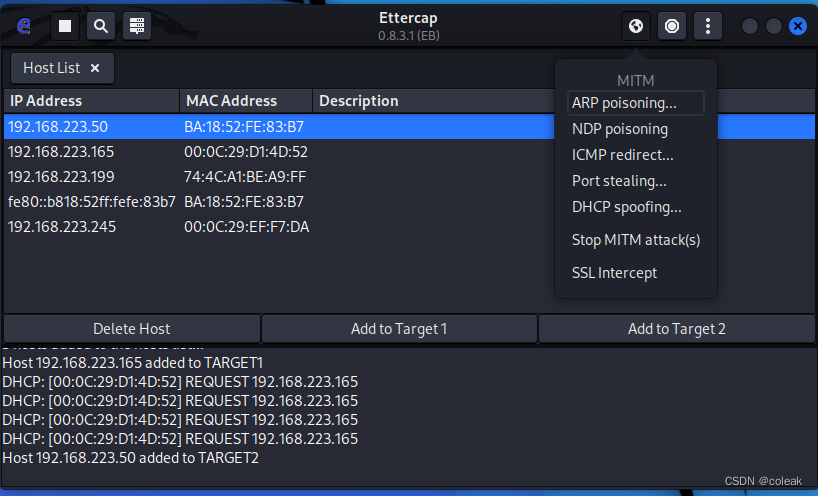Screen dimensions: 818x496
Task: Click Add to Target 2
Action: coord(677,329)
